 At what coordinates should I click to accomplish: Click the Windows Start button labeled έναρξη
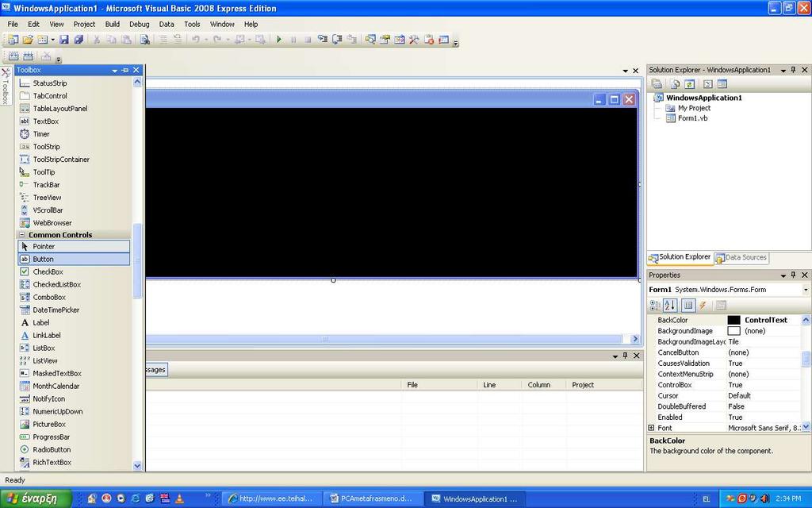(35, 498)
